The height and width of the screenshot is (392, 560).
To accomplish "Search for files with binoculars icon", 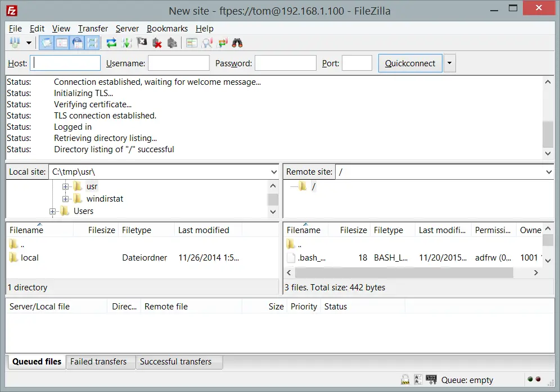I will [x=237, y=43].
